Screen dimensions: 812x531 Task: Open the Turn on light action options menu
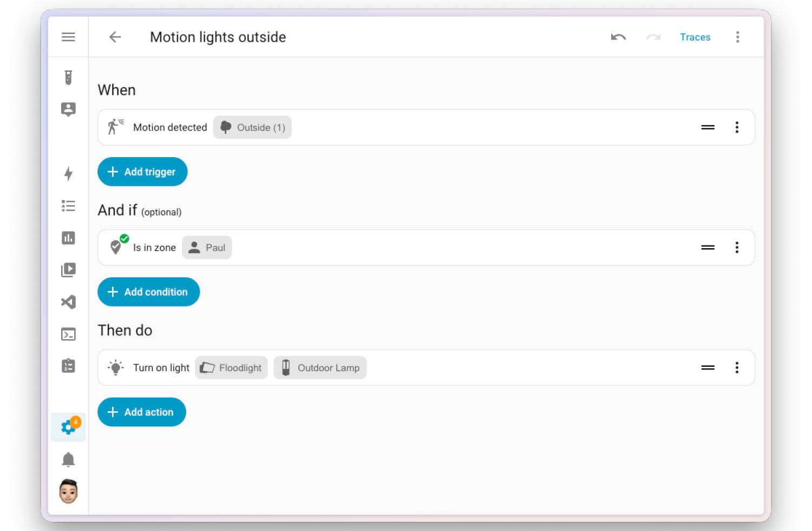[x=737, y=367]
